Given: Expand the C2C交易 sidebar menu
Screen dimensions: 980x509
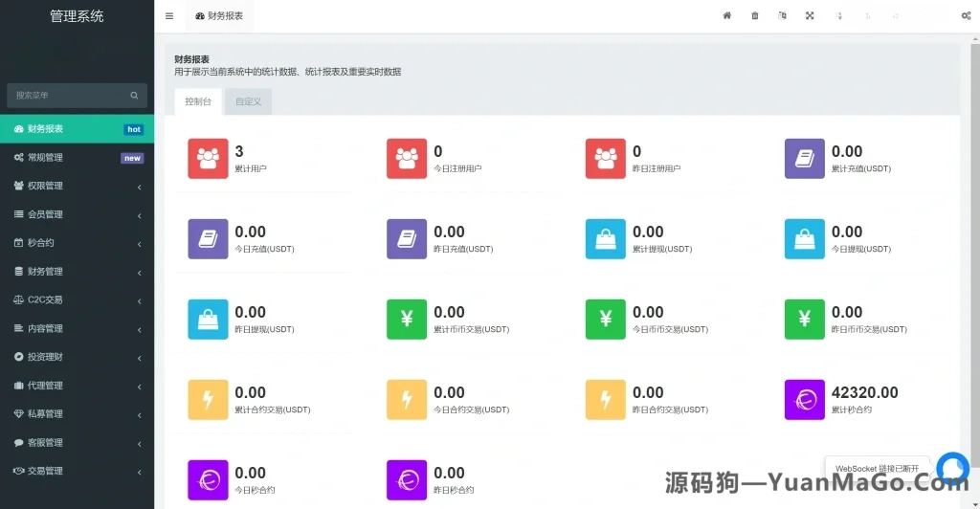Looking at the screenshot, I should click(77, 299).
